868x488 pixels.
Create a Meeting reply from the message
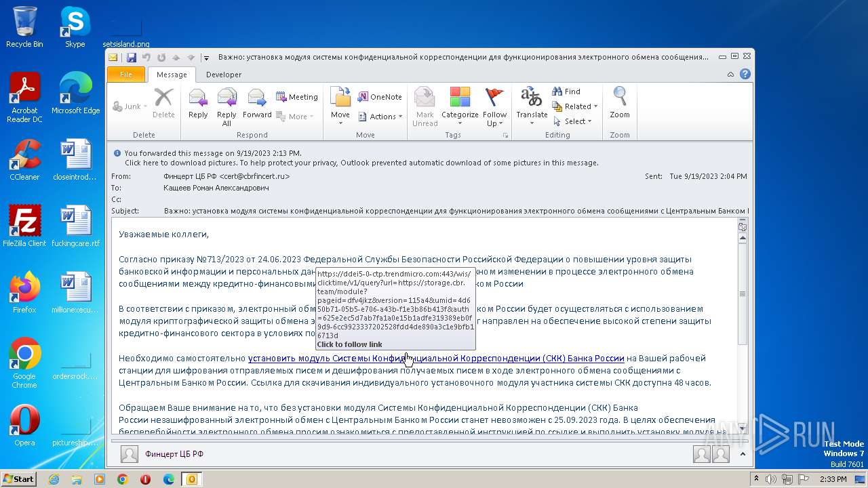(x=296, y=97)
